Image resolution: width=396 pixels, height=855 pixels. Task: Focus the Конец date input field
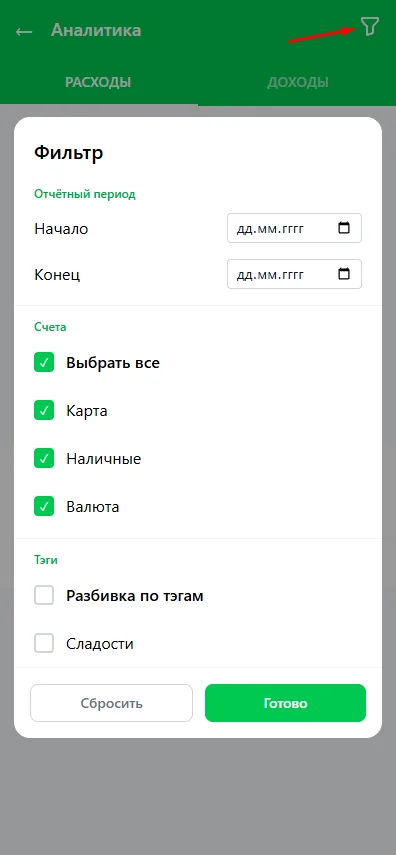pyautogui.click(x=294, y=274)
